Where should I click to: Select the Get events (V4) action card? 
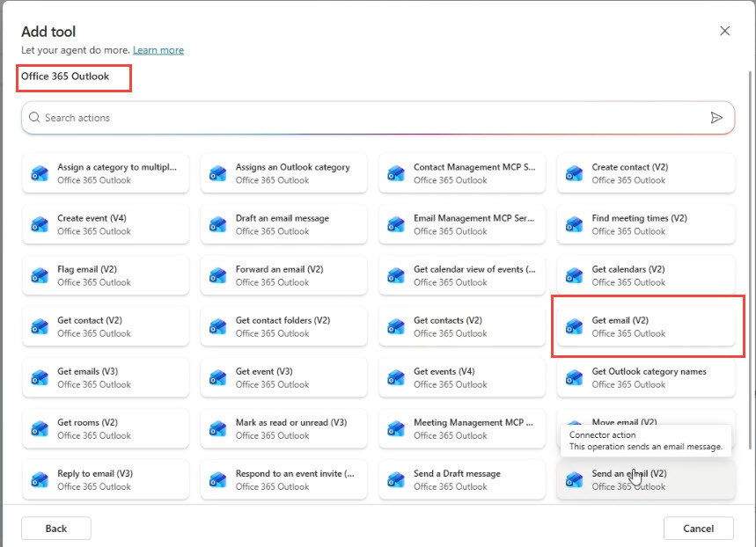[462, 377]
